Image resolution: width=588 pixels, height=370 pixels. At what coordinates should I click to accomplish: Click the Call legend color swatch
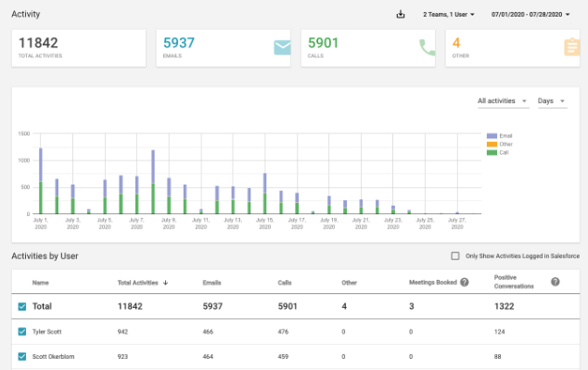click(492, 153)
